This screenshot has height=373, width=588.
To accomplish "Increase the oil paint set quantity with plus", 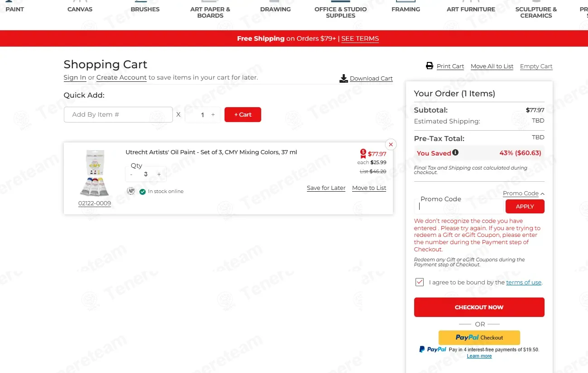I will 159,175.
